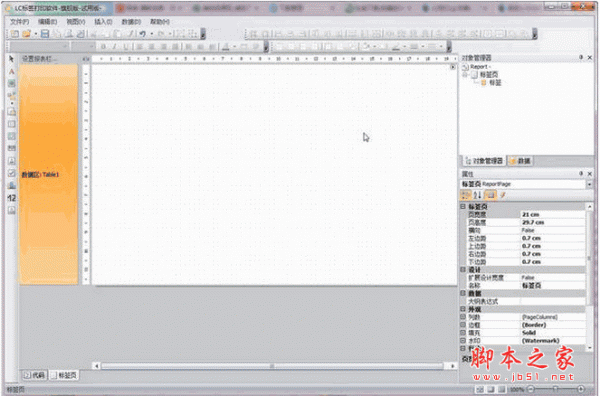The width and height of the screenshot is (600, 396).
Task: Toggle bold formatting button
Action: tap(103, 47)
